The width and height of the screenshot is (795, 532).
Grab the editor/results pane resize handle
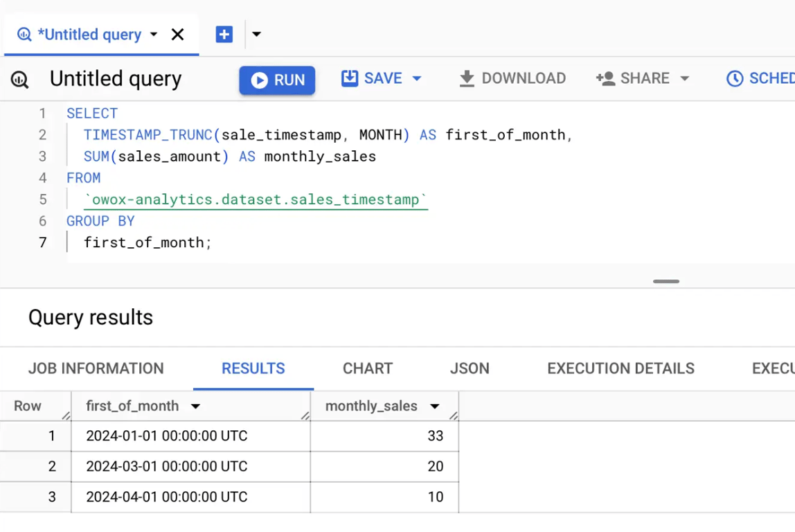666,281
